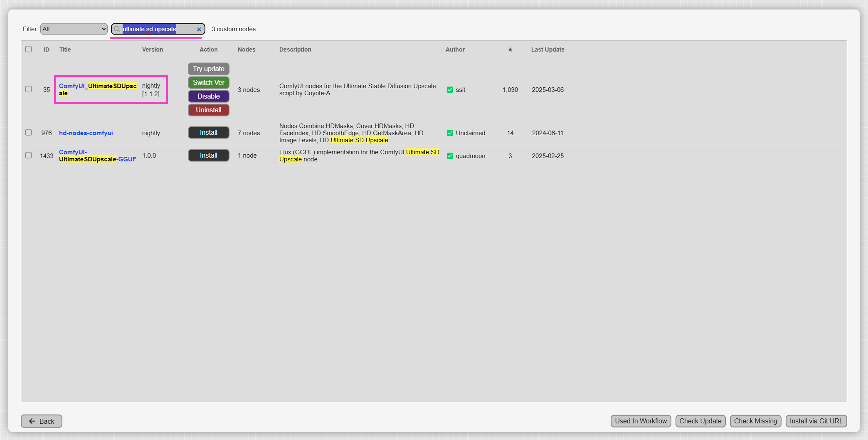This screenshot has width=868, height=440.
Task: Sort by the Version column header
Action: coord(153,49)
